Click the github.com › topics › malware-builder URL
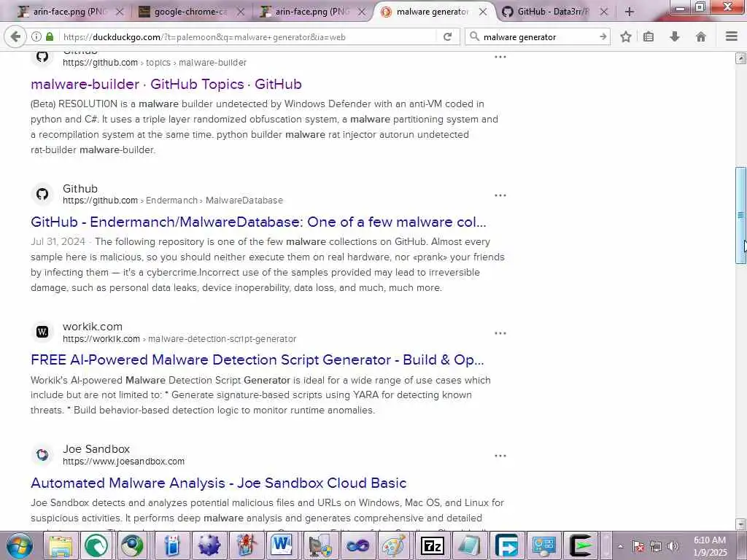The image size is (747, 560). [155, 63]
